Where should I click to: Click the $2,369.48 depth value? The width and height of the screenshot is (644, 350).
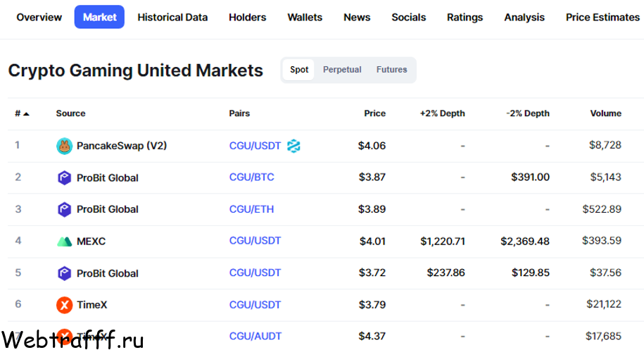coord(525,241)
